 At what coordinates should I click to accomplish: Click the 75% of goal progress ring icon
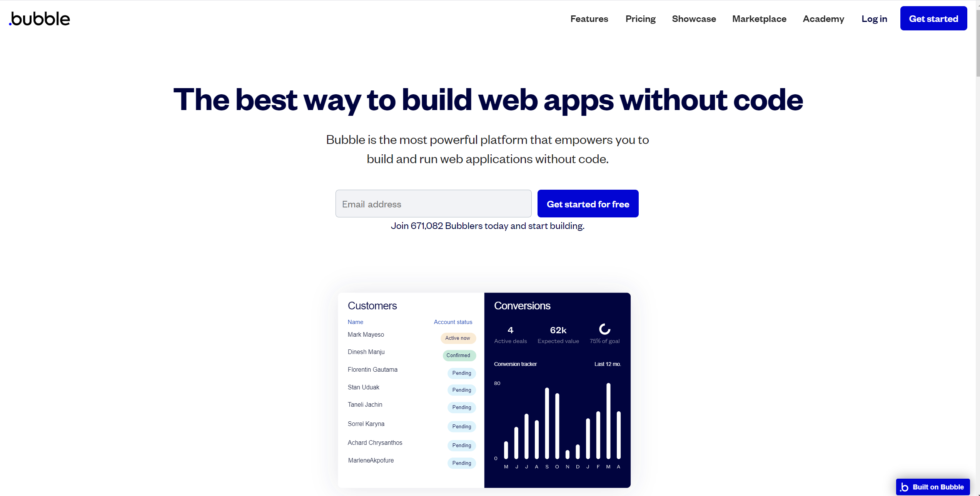coord(604,329)
